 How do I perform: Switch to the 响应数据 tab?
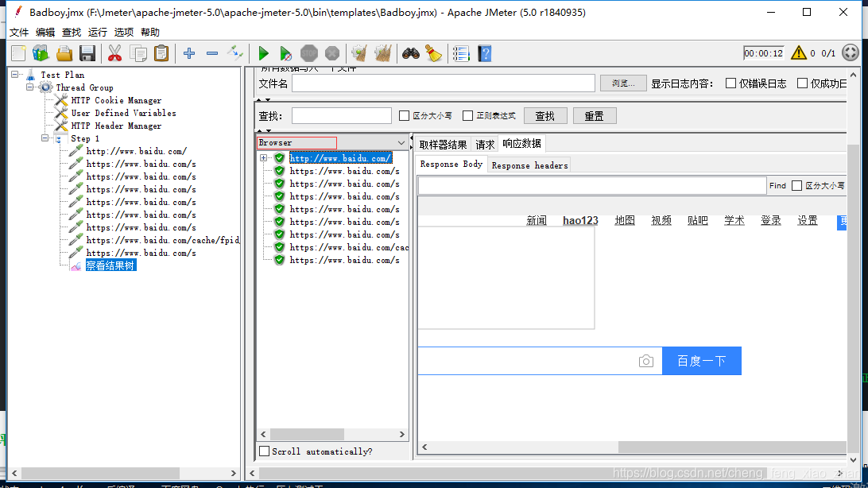[x=521, y=143]
